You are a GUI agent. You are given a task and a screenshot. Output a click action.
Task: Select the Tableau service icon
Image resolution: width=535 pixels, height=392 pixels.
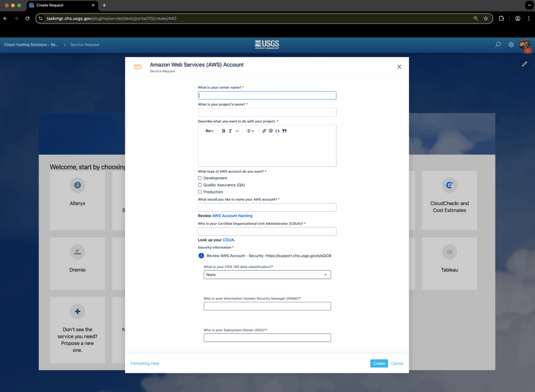tap(449, 252)
